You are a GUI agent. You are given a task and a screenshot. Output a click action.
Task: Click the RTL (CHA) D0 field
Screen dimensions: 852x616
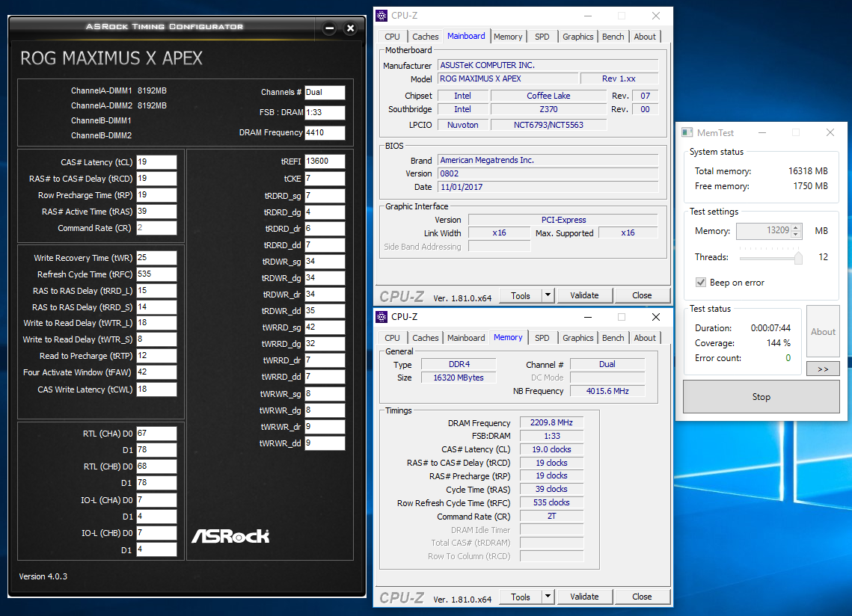pyautogui.click(x=156, y=434)
